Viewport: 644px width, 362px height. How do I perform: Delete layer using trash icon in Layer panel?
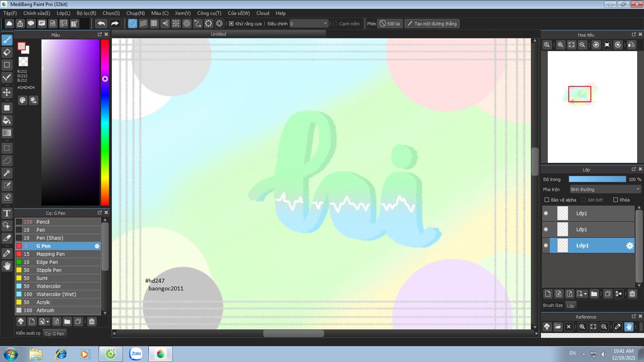point(632,293)
